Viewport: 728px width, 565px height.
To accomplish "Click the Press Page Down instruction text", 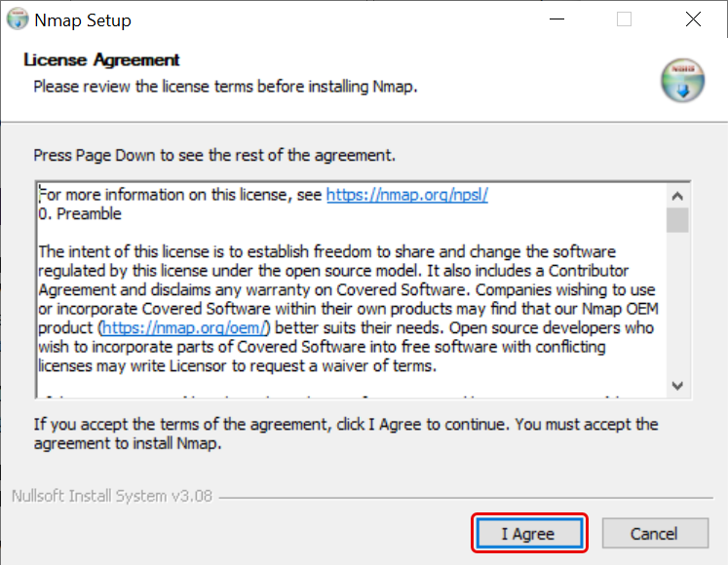I will [214, 155].
